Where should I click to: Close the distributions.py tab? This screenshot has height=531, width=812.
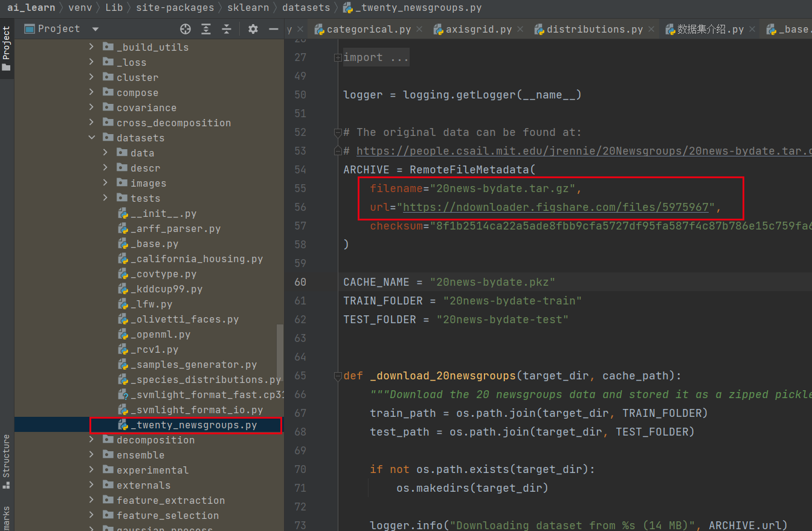coord(651,29)
